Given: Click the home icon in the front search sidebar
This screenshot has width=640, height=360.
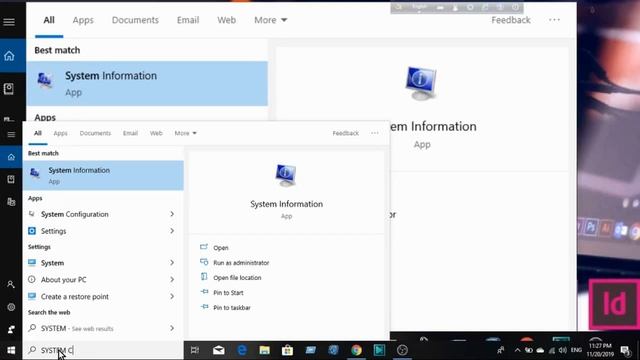Looking at the screenshot, I should pos(11,157).
